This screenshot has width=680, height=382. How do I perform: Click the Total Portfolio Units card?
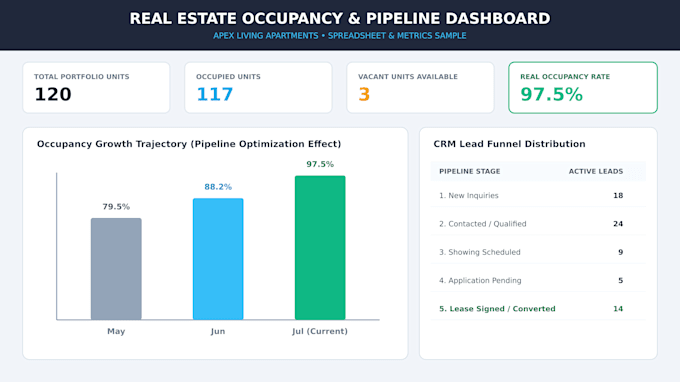tap(96, 88)
